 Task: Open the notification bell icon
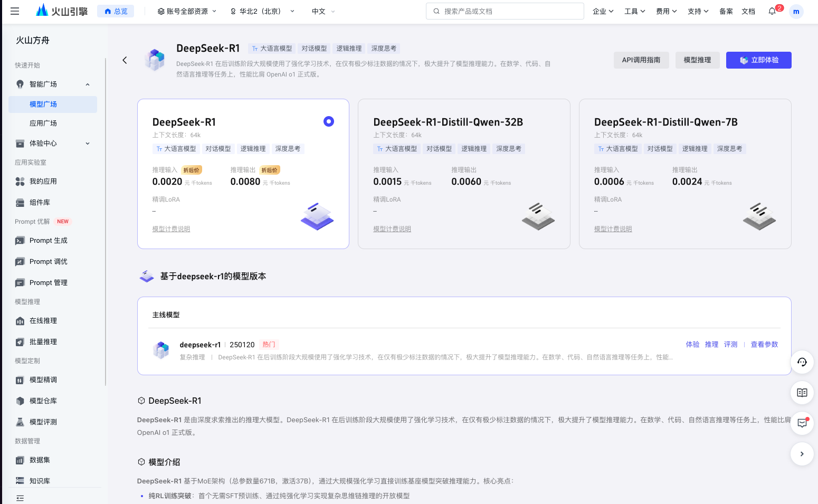pyautogui.click(x=772, y=11)
